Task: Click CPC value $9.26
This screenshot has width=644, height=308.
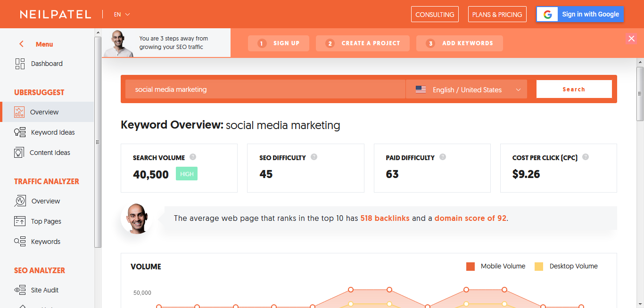Action: pos(526,174)
